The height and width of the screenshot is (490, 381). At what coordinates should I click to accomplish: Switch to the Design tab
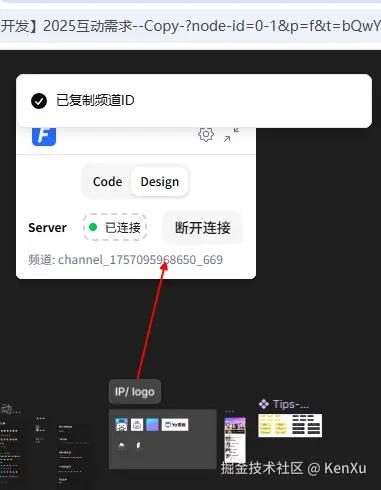click(x=160, y=182)
